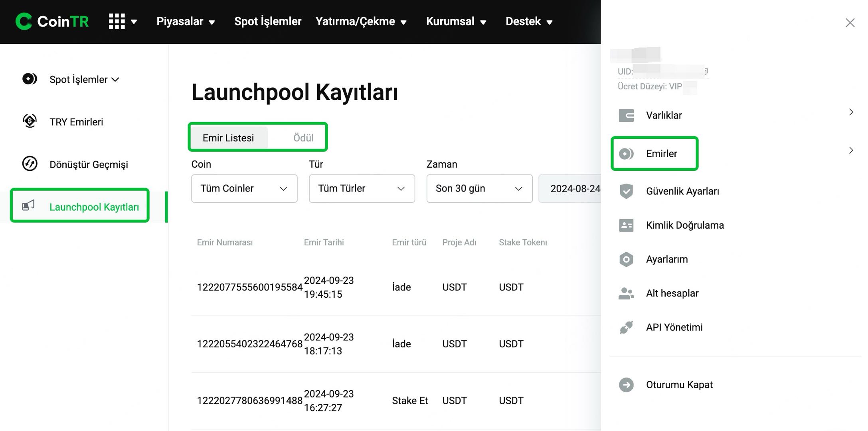
Task: Click the Emir Tarihi column header
Action: tap(324, 242)
